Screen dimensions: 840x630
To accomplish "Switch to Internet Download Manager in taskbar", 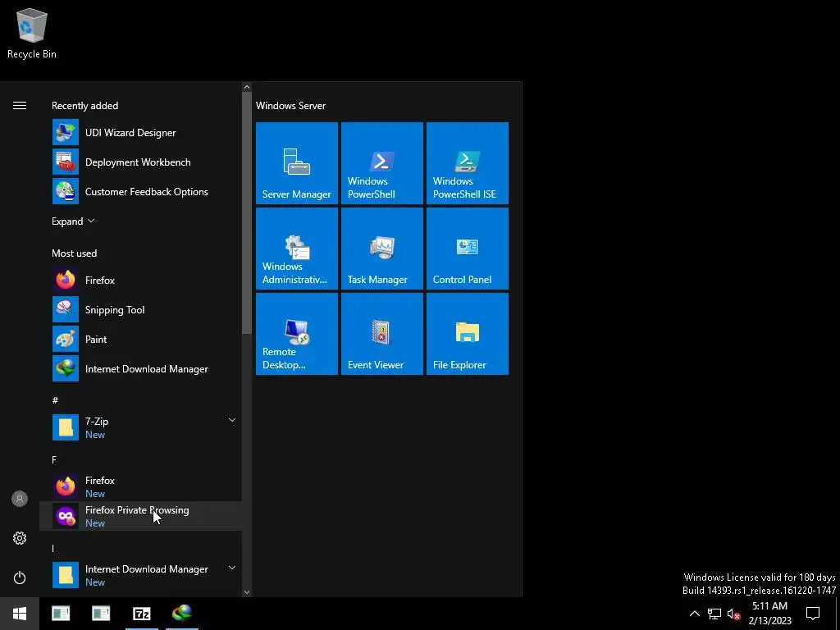I will click(182, 614).
